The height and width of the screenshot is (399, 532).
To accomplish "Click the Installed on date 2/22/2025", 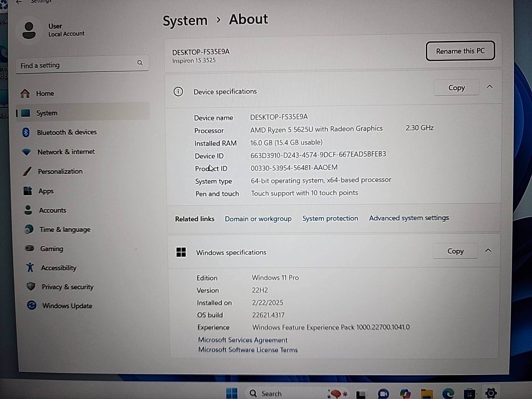I will [267, 303].
